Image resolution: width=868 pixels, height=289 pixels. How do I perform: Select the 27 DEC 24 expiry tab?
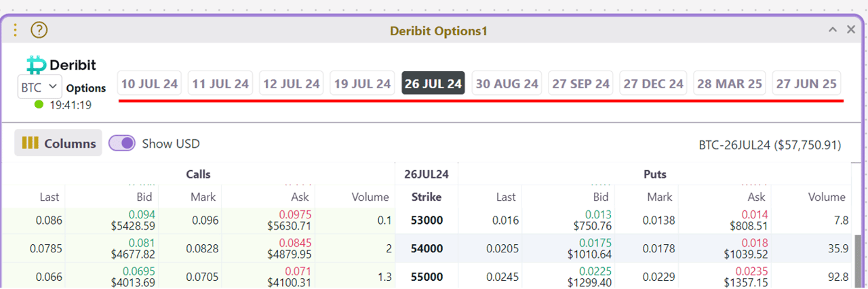pyautogui.click(x=654, y=83)
